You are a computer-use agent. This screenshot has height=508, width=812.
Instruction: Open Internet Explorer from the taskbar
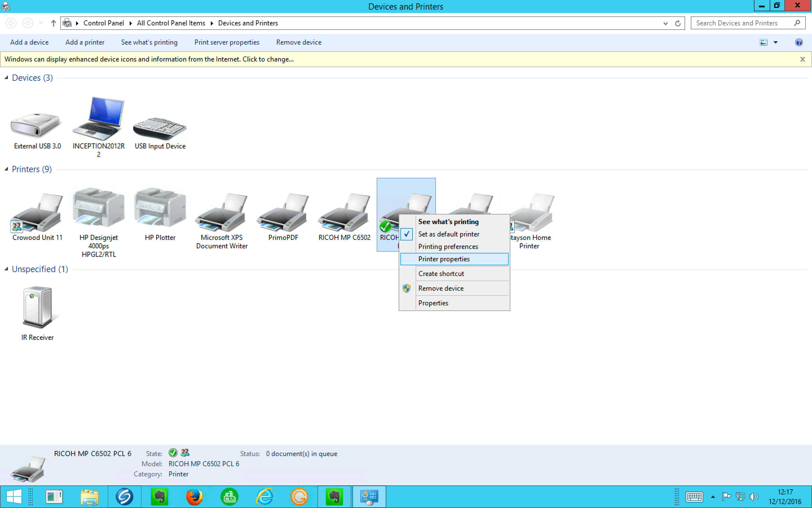click(x=264, y=497)
